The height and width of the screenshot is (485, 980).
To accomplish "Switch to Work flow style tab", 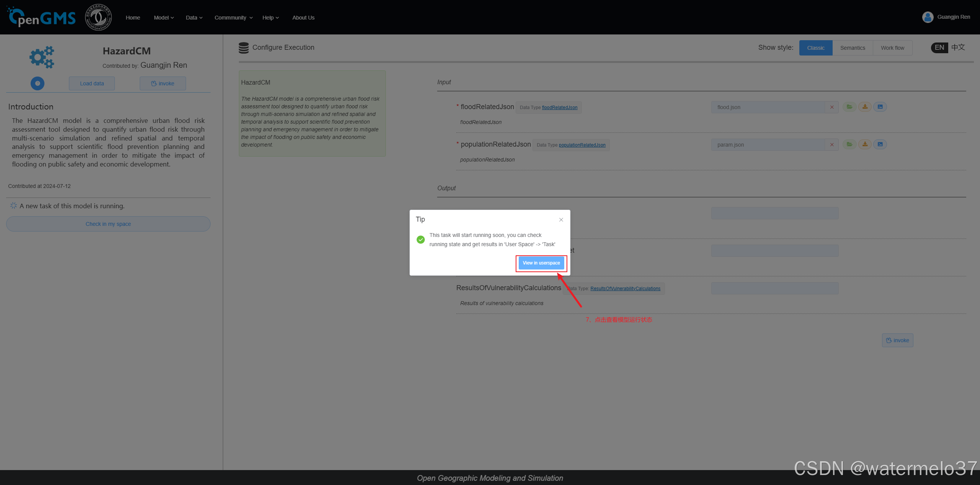I will click(x=892, y=48).
